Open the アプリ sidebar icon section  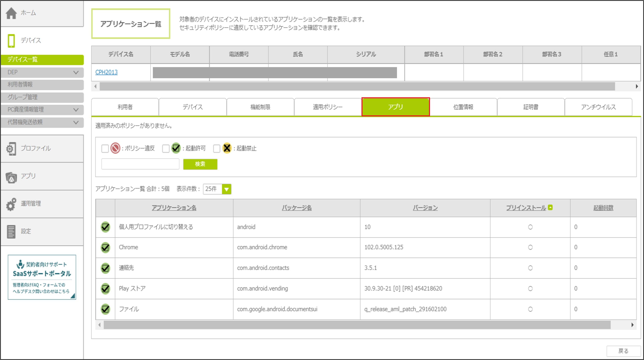click(11, 177)
